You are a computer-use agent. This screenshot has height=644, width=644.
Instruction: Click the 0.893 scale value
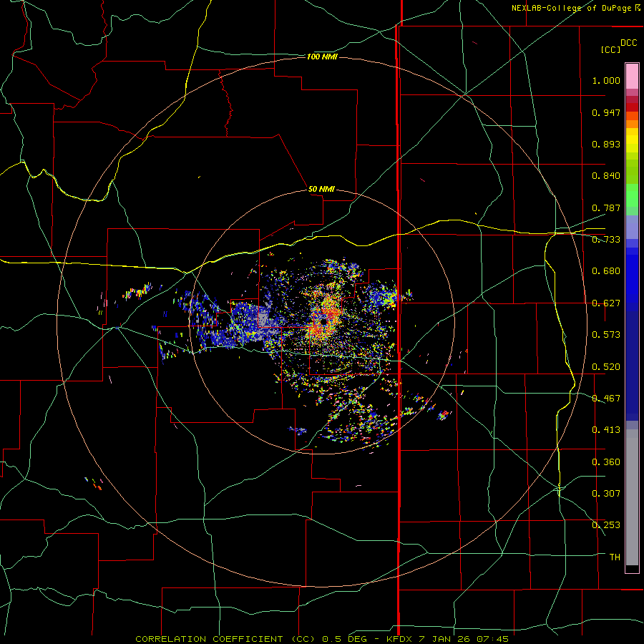(606, 144)
